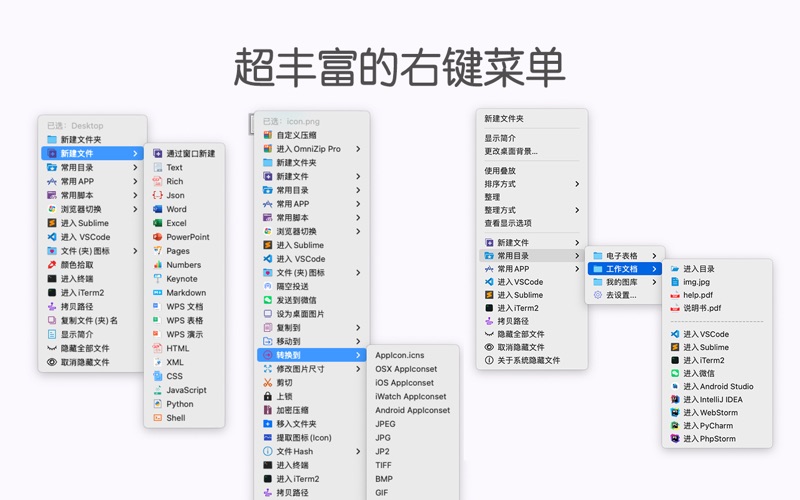
Task: Click 更改桌面背景... in desktop menu
Action: (511, 151)
